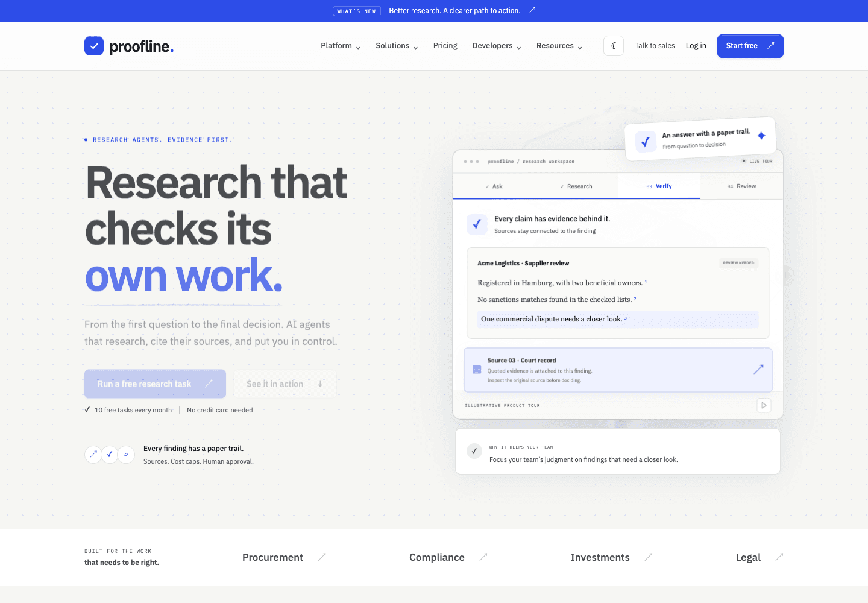Click the REVIEW NEEDED badge
868x603 pixels.
[738, 263]
